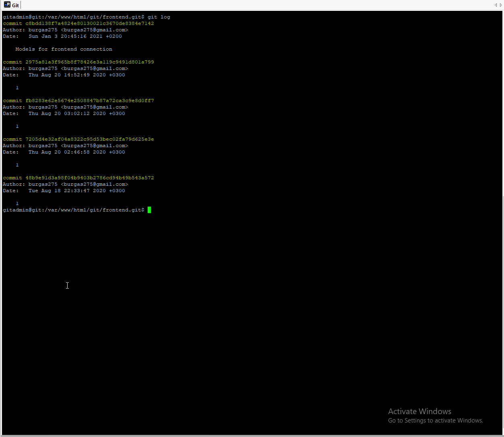
Task: Click the 'Models for frontend connection' commit message
Action: (64, 49)
